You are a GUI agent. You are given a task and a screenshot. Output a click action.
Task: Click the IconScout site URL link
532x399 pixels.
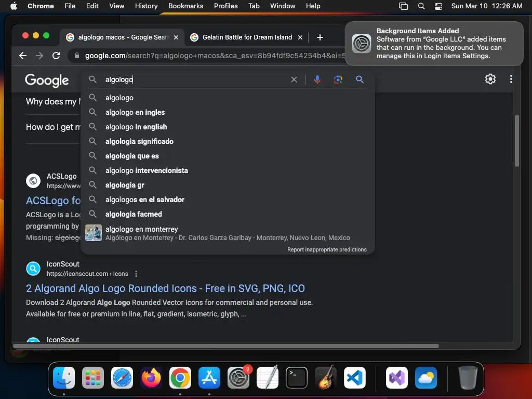87,274
